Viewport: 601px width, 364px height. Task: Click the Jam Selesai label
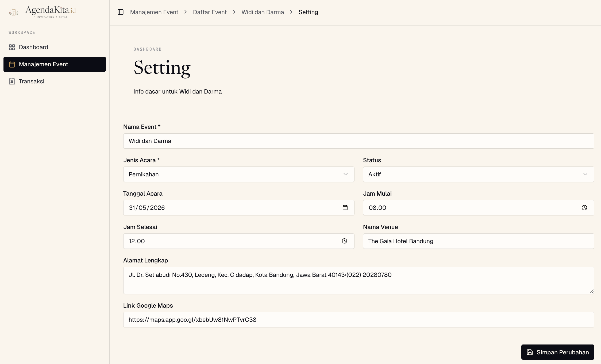pyautogui.click(x=140, y=227)
